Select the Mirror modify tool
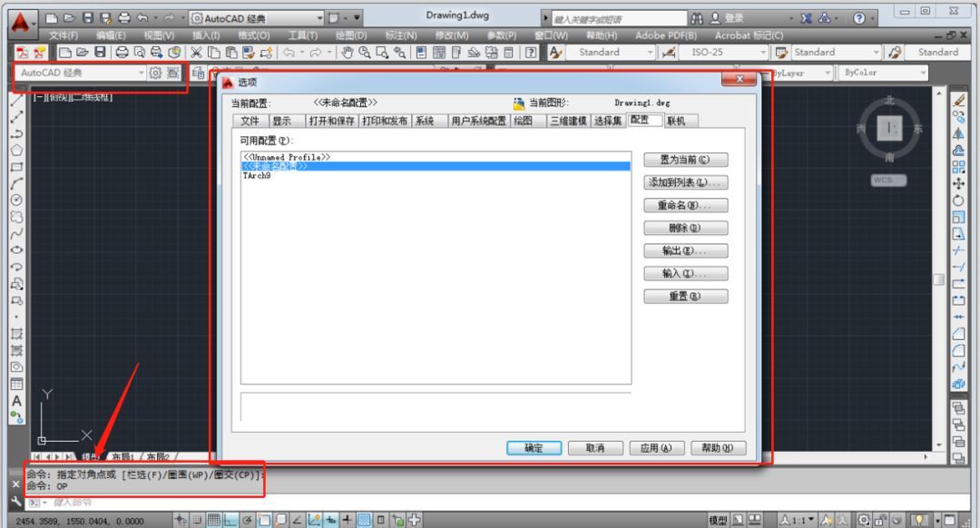 coord(959,133)
